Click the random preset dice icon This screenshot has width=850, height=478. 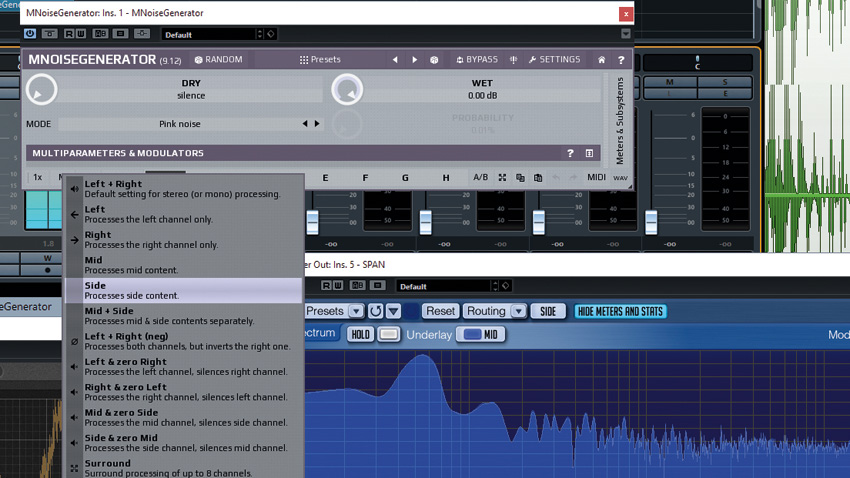point(434,60)
